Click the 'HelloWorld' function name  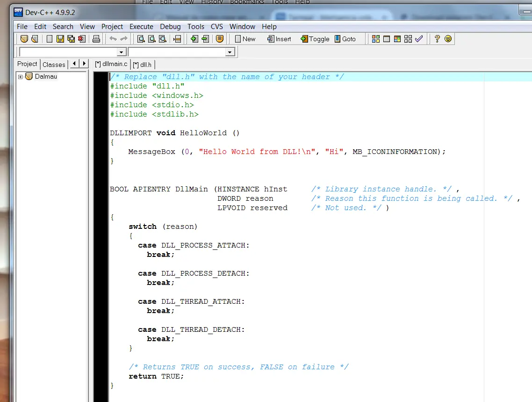point(203,133)
